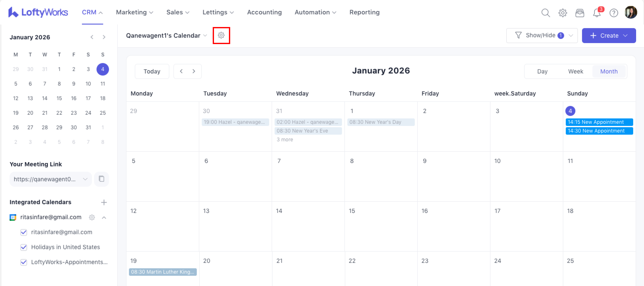Open the 14:15 New Appointment event
644x286 pixels.
599,122
